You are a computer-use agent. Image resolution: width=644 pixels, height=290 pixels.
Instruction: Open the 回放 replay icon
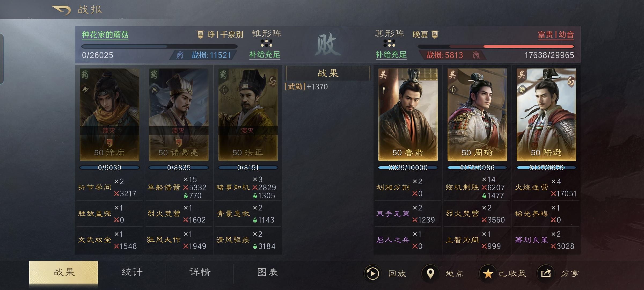[372, 274]
